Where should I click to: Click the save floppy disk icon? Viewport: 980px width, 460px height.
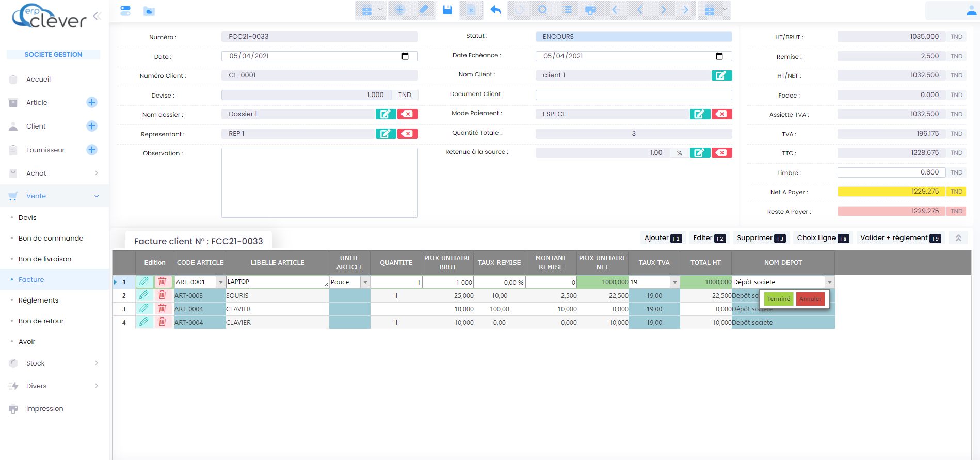pos(447,10)
